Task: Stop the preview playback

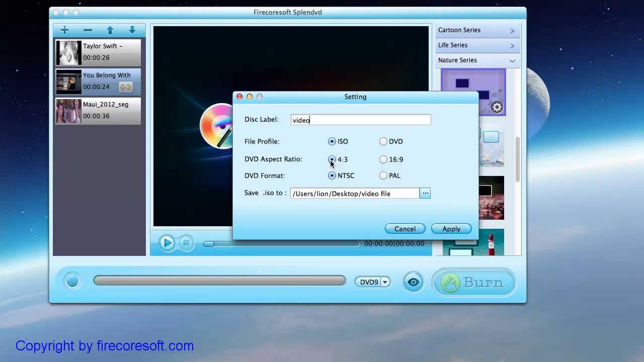Action: [186, 243]
